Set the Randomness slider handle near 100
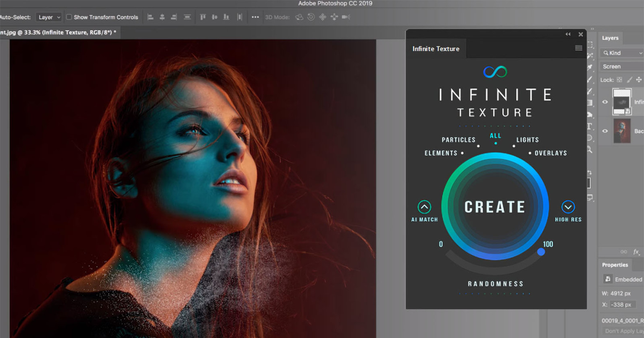 541,252
